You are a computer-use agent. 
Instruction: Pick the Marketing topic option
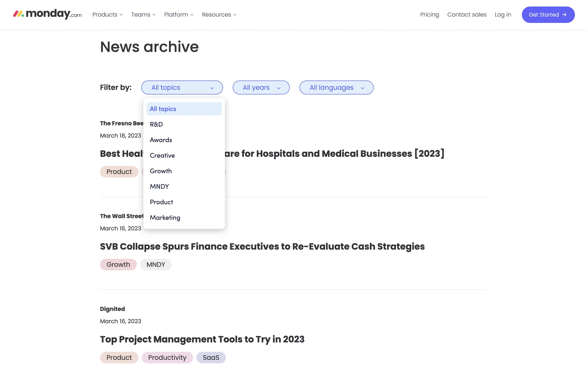[x=165, y=218]
